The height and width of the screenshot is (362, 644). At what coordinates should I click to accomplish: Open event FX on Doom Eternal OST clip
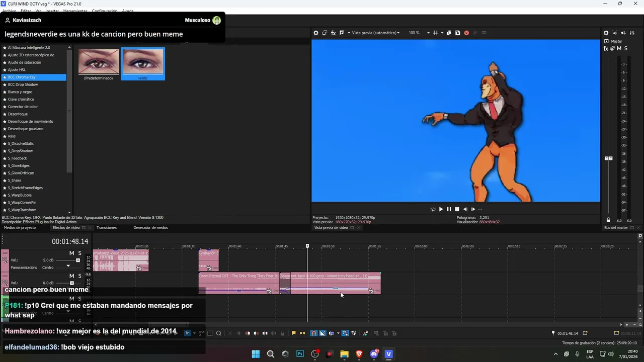(269, 291)
